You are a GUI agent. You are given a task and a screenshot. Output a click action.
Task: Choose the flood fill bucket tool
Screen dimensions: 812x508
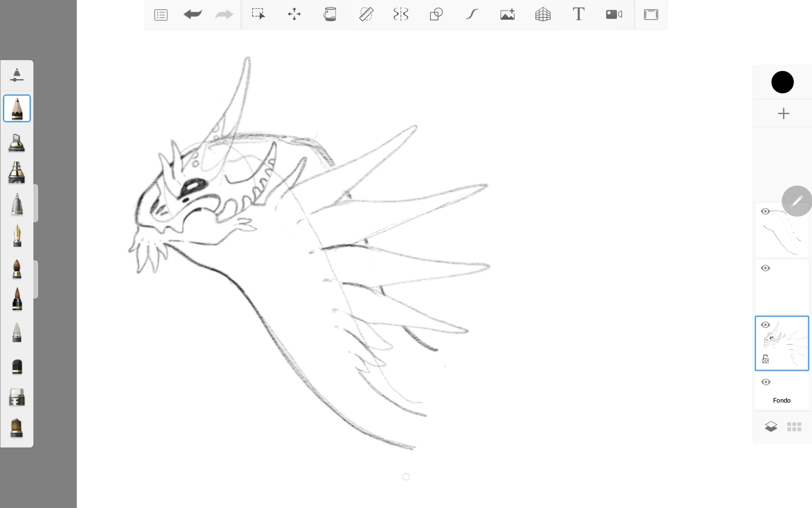329,14
